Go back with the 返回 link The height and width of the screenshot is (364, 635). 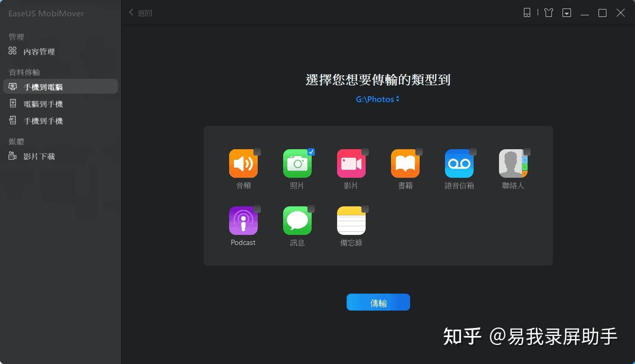(x=141, y=13)
